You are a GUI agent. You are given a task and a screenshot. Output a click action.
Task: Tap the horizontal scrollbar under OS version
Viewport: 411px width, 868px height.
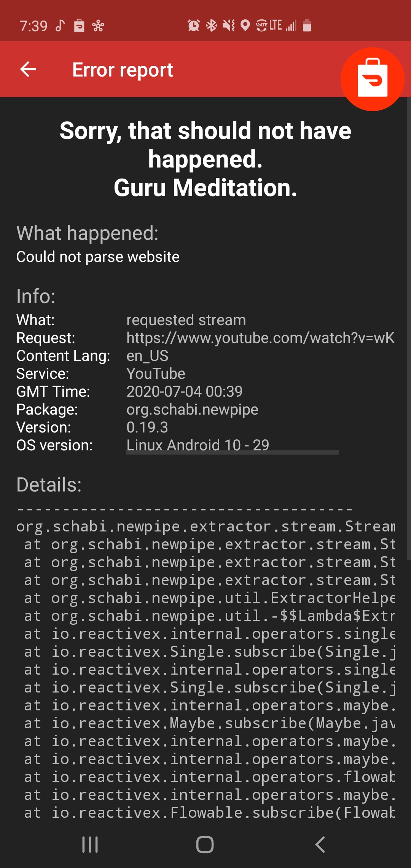pyautogui.click(x=233, y=453)
